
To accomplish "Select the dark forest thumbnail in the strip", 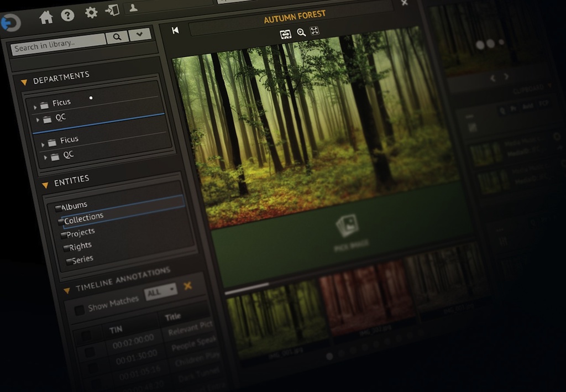I will (448, 276).
